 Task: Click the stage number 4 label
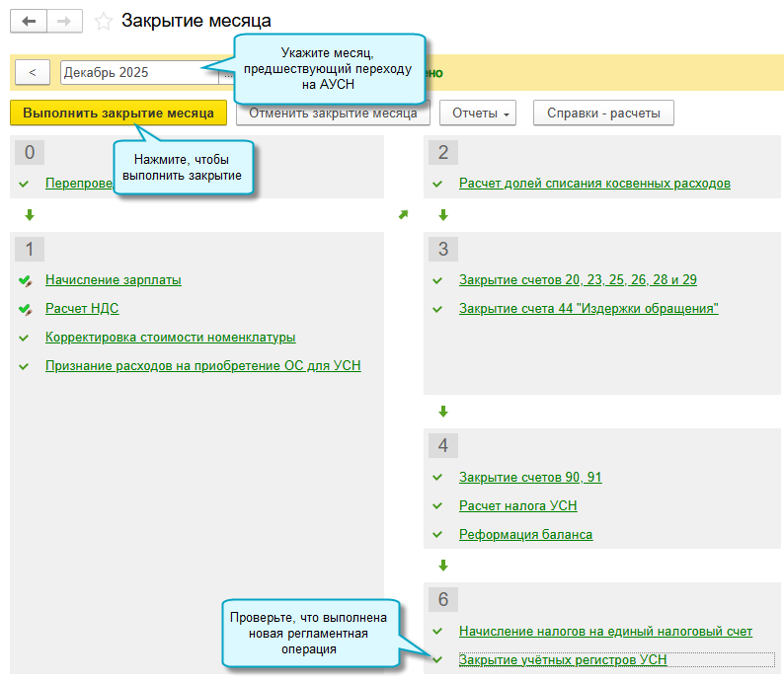pyautogui.click(x=443, y=446)
